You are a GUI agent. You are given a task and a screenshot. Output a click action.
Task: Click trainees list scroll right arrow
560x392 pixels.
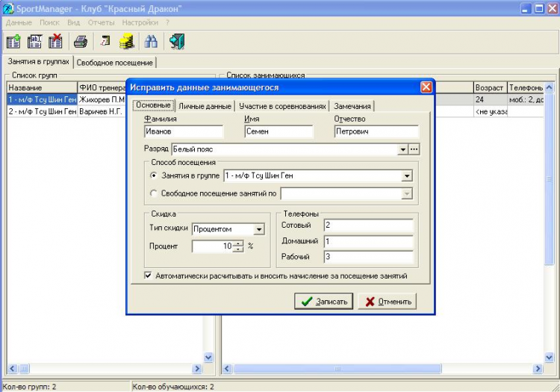pyautogui.click(x=538, y=368)
